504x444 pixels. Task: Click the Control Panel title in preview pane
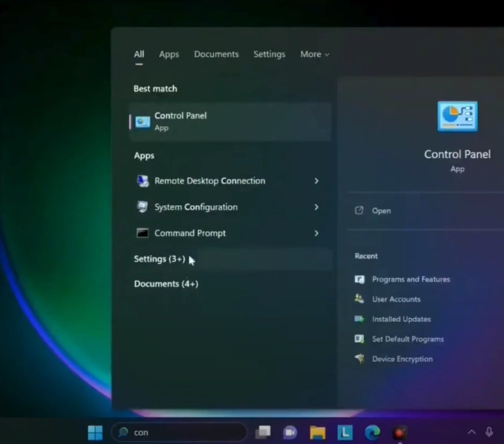457,154
